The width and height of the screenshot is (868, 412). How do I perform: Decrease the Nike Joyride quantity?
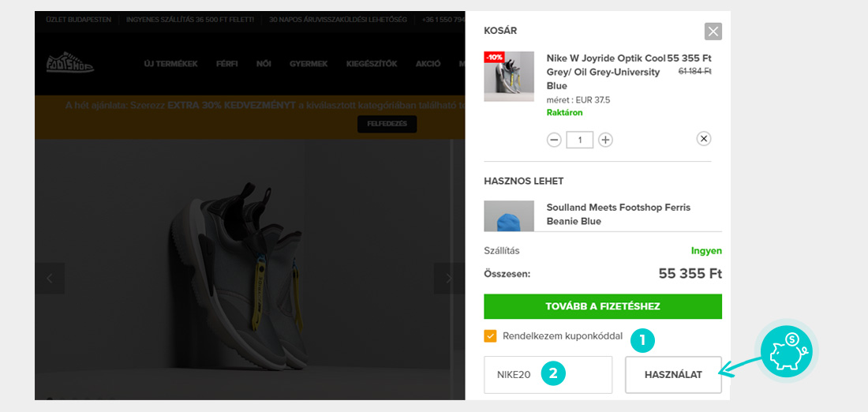(554, 140)
